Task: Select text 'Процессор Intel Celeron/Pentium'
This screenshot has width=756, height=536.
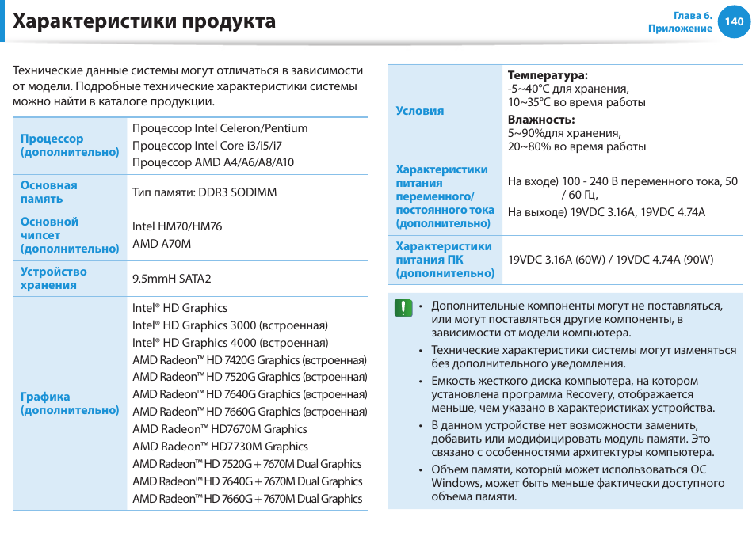Action: pyautogui.click(x=220, y=128)
